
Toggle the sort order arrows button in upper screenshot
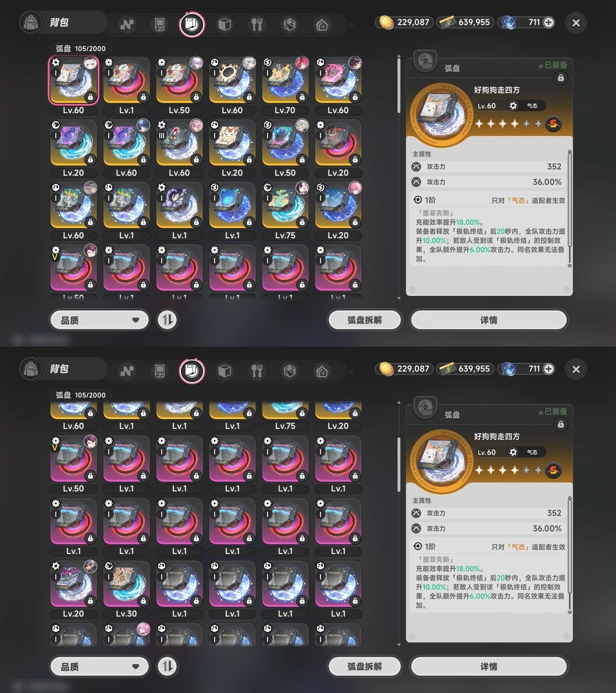click(167, 320)
